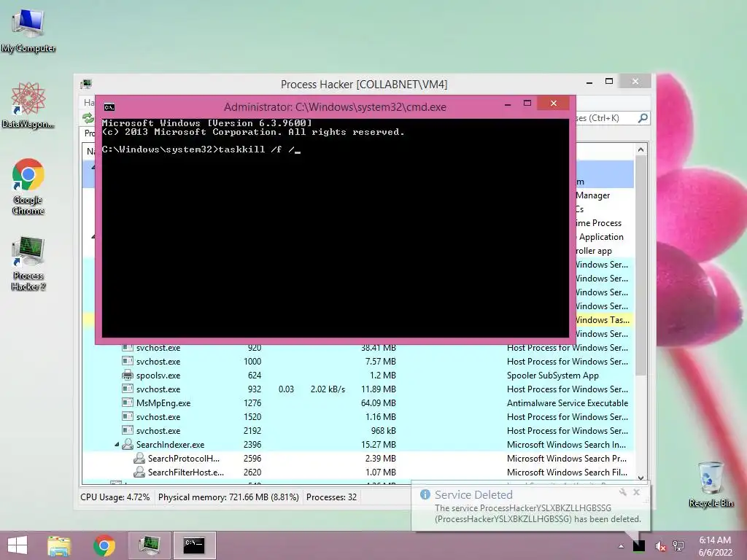This screenshot has height=560, width=747.
Task: Minimize the Process Hacker window
Action: click(x=589, y=82)
